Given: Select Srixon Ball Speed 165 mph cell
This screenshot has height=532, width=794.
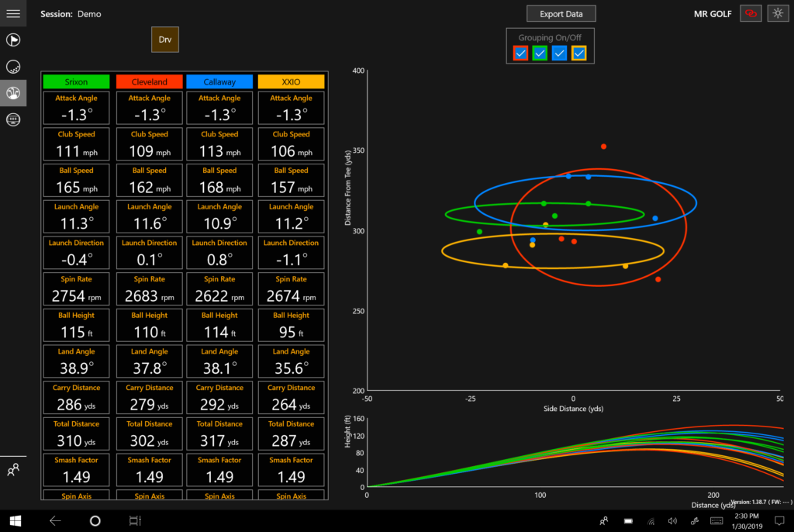Looking at the screenshot, I should [x=77, y=181].
